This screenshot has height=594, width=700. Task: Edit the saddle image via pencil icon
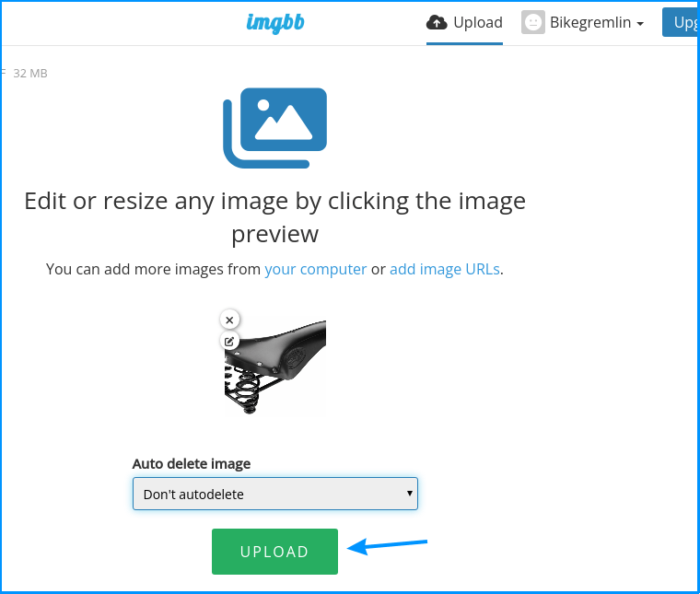[x=229, y=342]
